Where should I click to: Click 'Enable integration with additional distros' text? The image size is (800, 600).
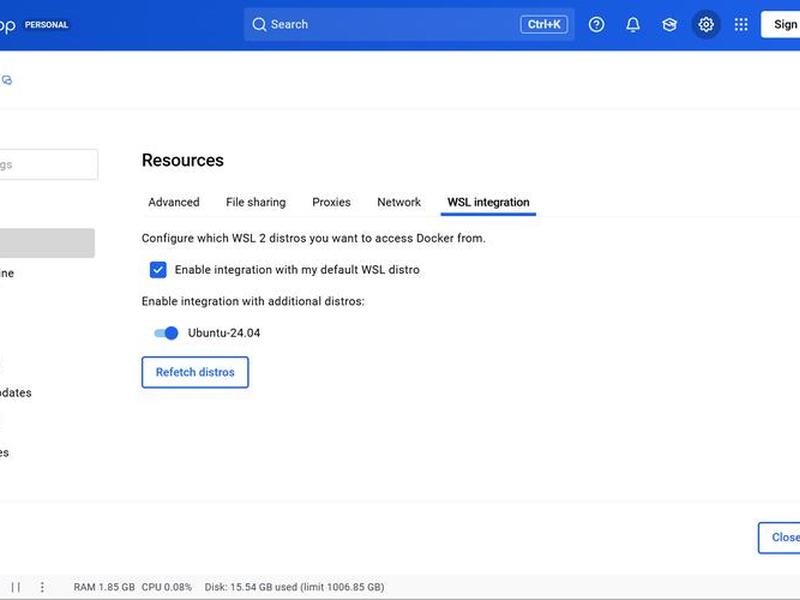pos(253,302)
